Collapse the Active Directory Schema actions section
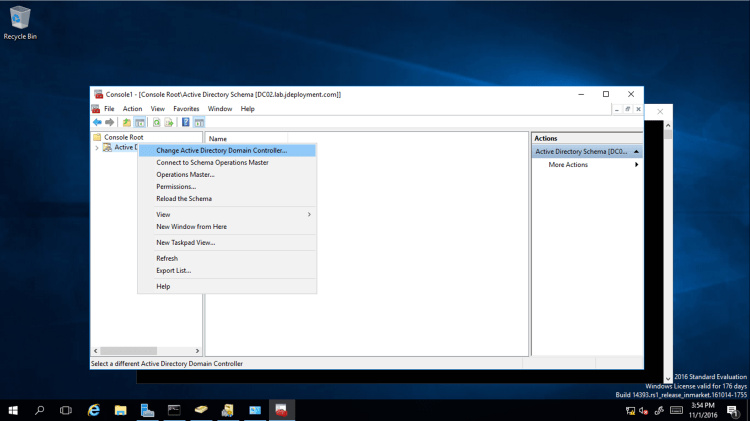Viewport: 750px width, 421px height. point(636,152)
